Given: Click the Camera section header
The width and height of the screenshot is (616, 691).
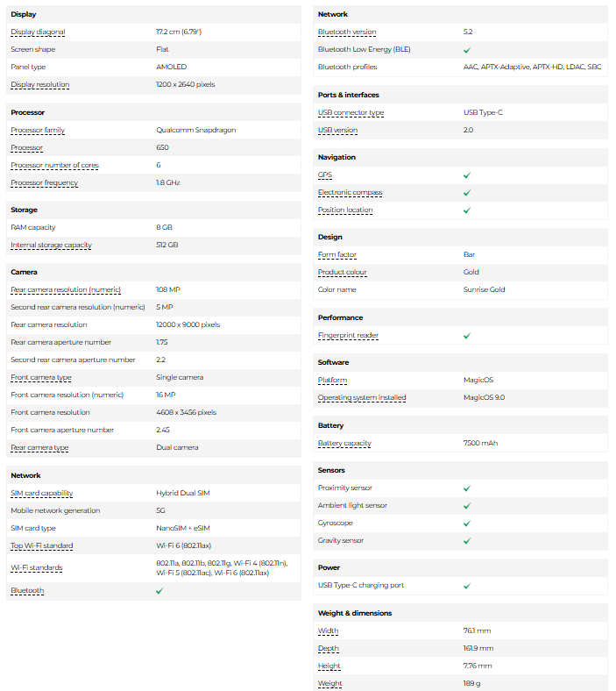Looking at the screenshot, I should (25, 273).
